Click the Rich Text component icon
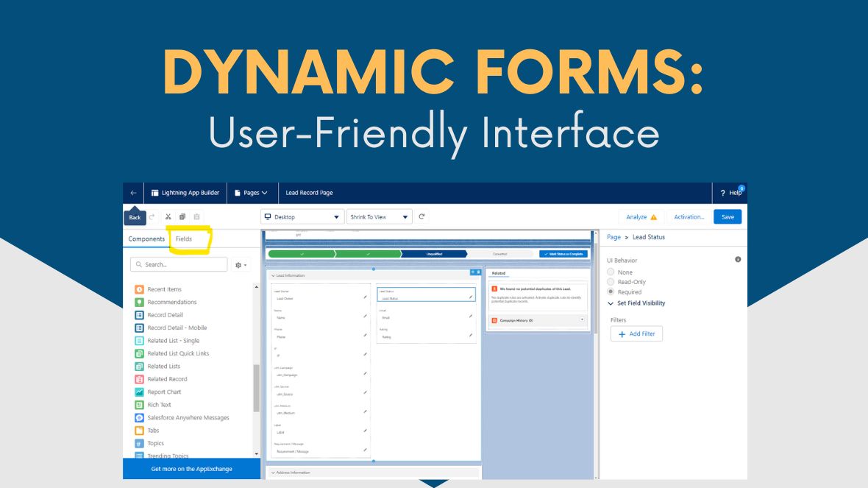Viewport: 868px width, 488px height. (x=140, y=405)
